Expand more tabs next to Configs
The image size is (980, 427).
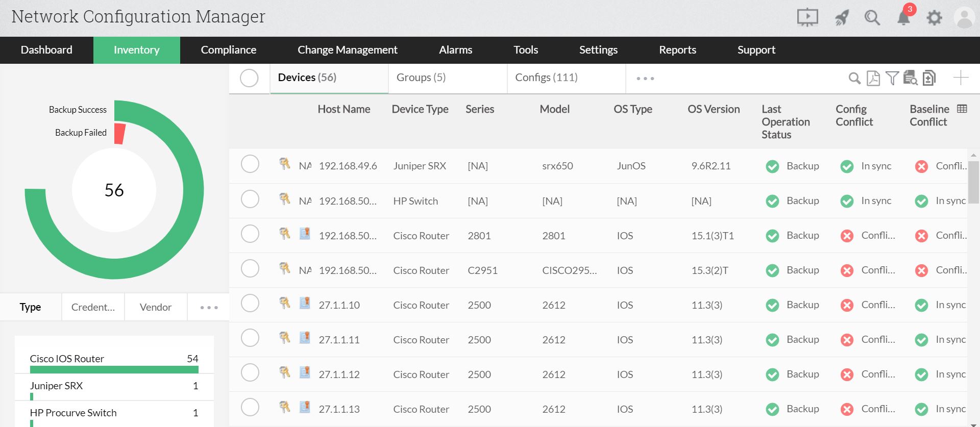(645, 79)
